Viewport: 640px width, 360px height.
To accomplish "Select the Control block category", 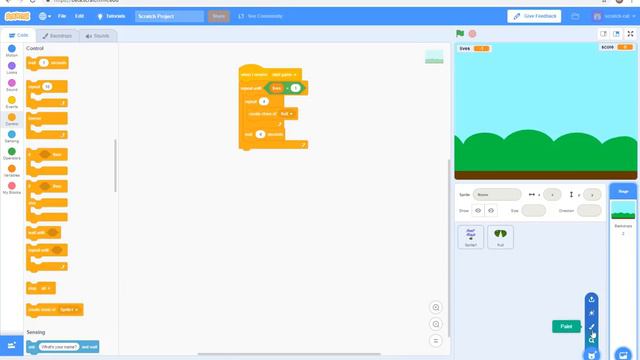I will [x=12, y=120].
